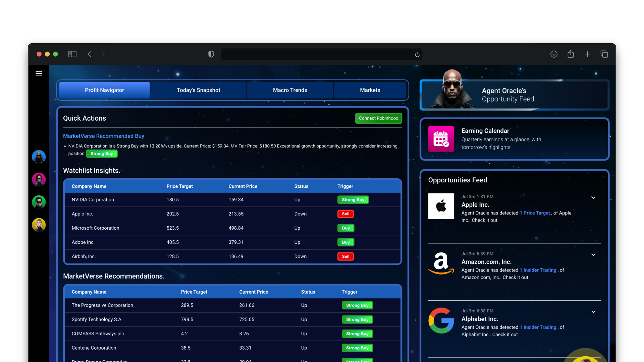
Task: Switch to the Profit Navigator tab
Action: click(x=104, y=90)
